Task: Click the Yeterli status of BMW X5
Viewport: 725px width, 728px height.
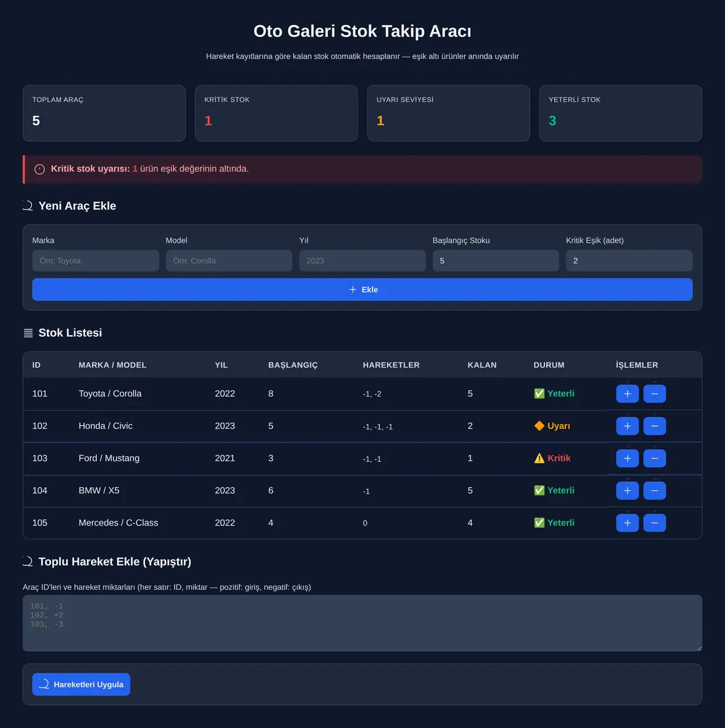Action: [x=554, y=491]
